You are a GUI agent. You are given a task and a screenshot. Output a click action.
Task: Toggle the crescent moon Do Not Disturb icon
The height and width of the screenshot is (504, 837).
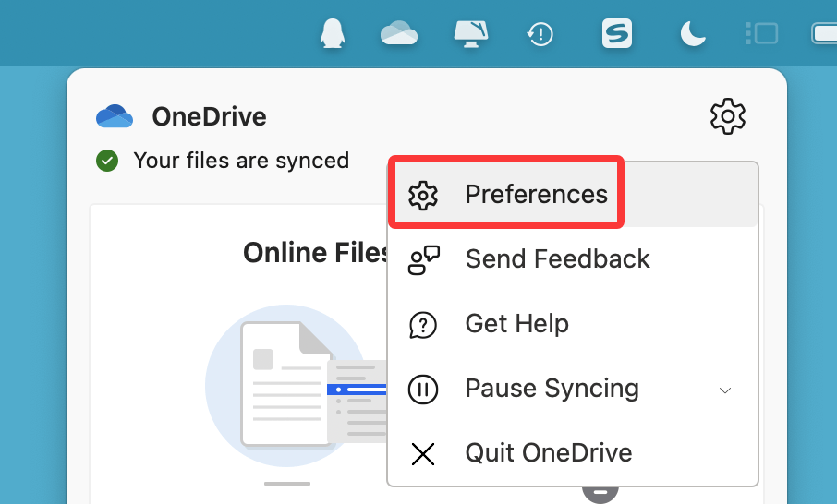(x=693, y=33)
